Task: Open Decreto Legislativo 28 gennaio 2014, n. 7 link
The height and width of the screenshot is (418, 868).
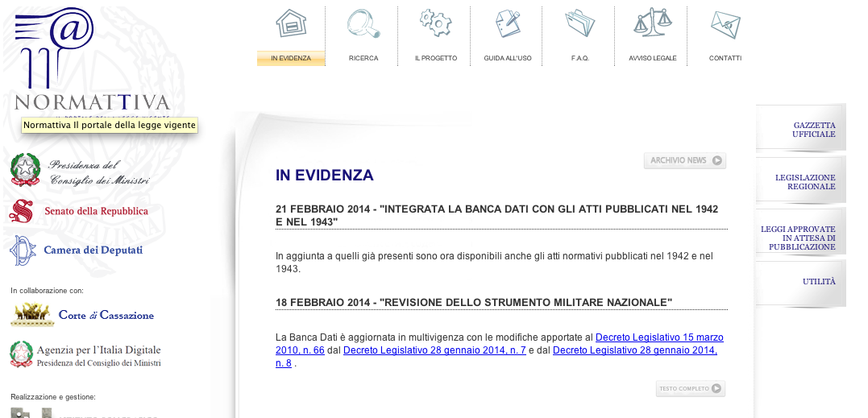Action: pos(434,350)
